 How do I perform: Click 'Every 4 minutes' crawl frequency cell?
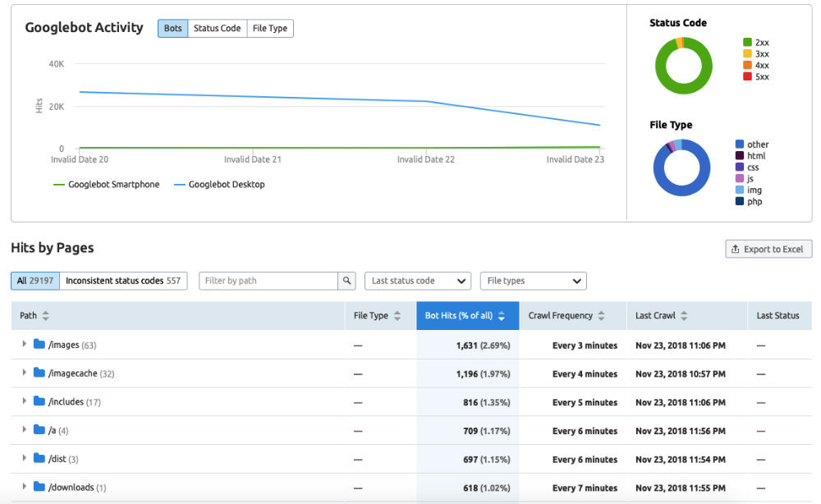585,373
